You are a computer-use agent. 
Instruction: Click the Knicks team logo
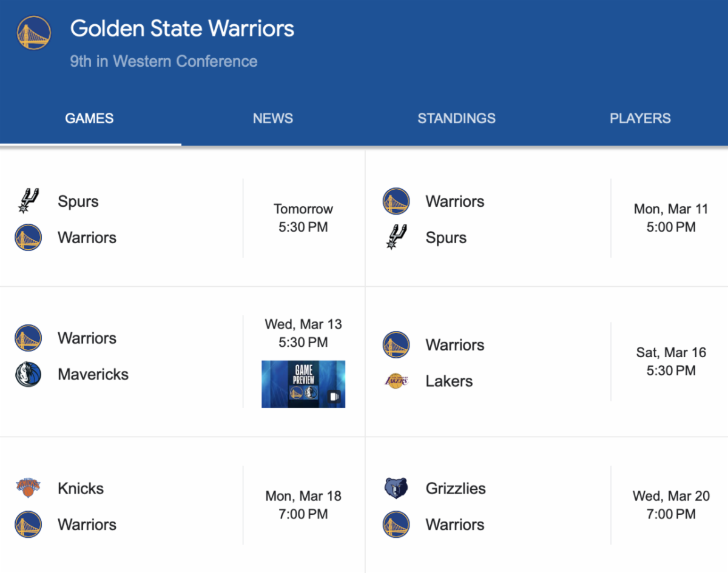coord(29,488)
